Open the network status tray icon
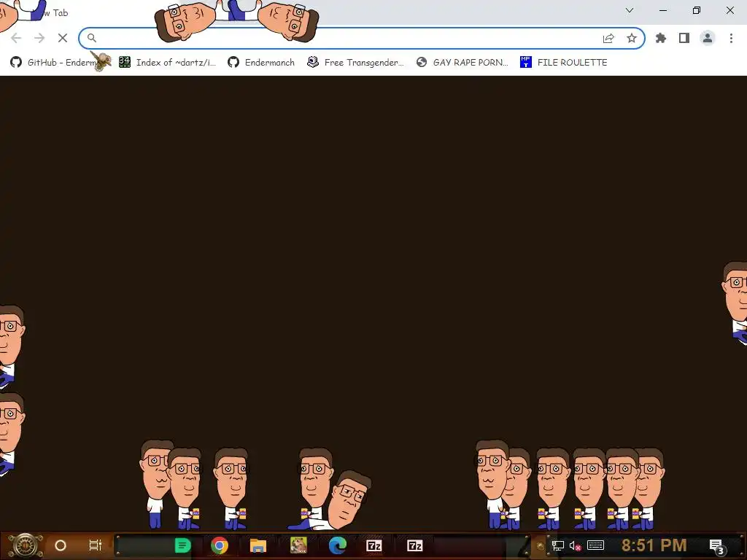Image resolution: width=747 pixels, height=560 pixels. coord(558,545)
